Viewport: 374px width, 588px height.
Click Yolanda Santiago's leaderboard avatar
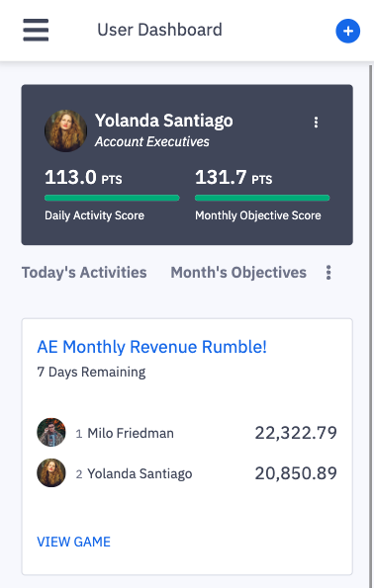coord(51,473)
